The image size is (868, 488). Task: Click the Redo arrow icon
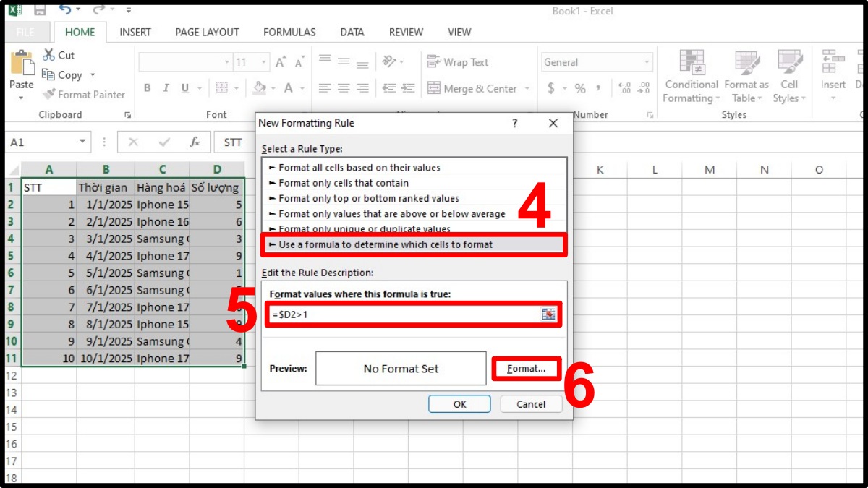[x=100, y=10]
